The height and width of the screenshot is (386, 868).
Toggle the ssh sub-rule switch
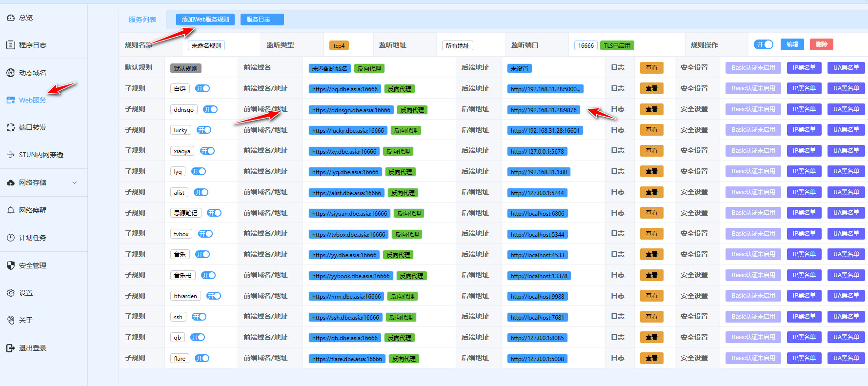[199, 317]
